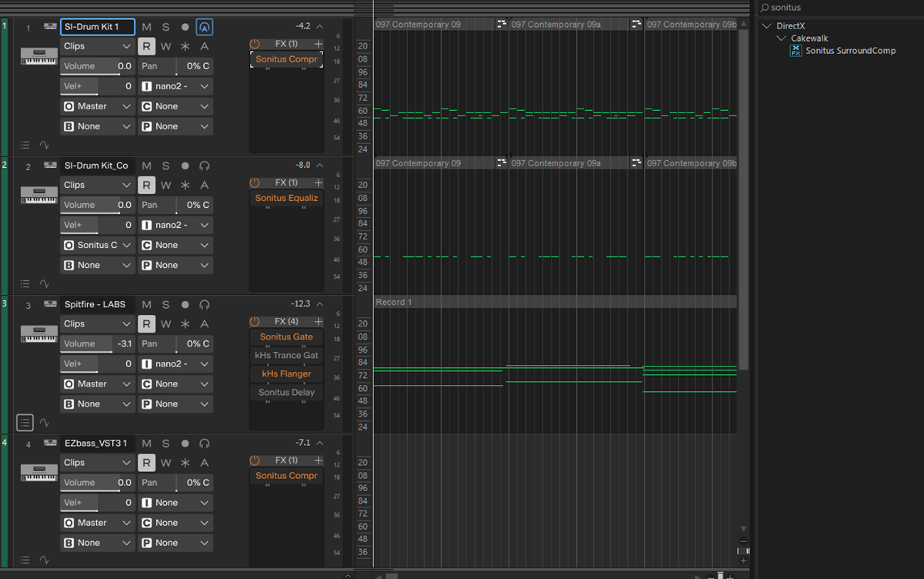
Task: Enable automation write on track 2
Action: 165,186
